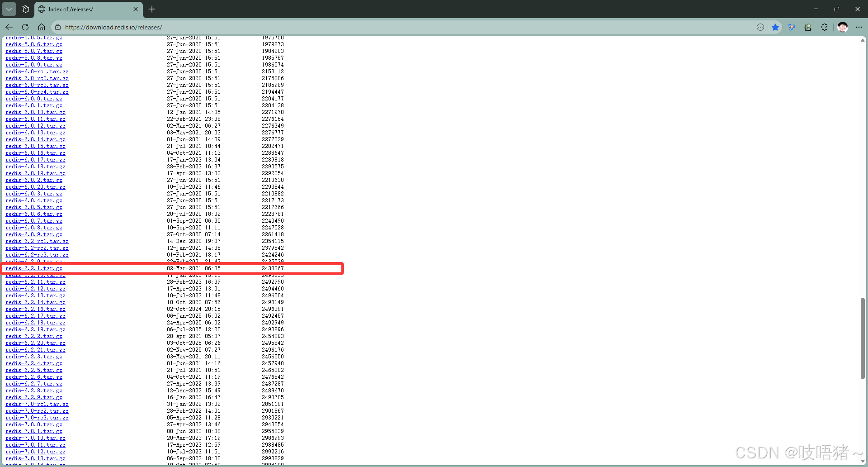Close the "Index of /releases/" tab
The width and height of the screenshot is (868, 467).
point(136,9)
